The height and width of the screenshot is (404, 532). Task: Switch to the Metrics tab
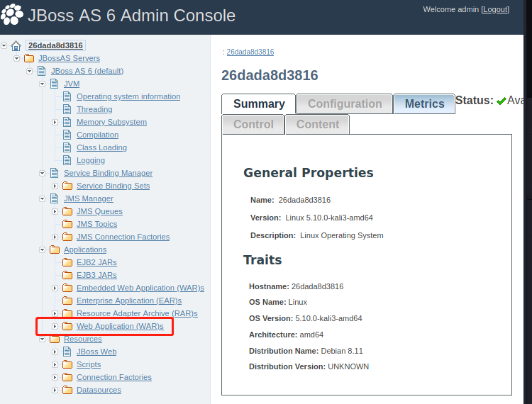point(424,103)
